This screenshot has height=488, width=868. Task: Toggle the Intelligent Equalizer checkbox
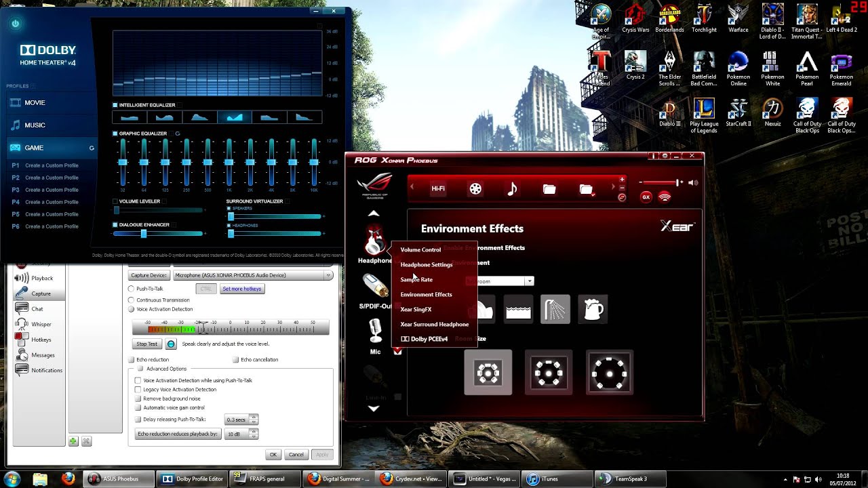click(115, 105)
